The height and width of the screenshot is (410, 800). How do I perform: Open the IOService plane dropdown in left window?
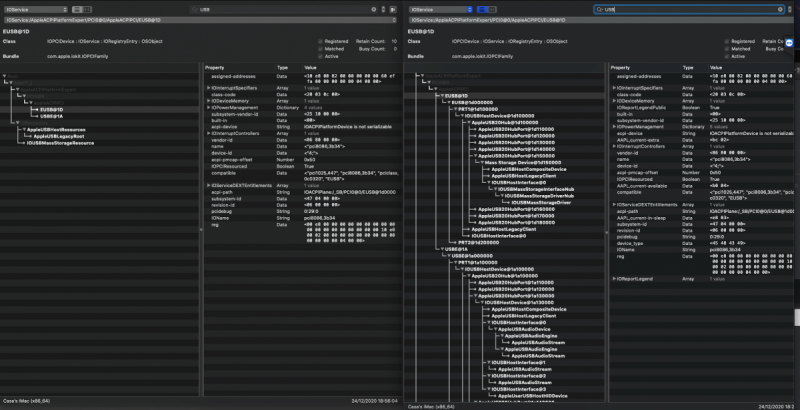[x=36, y=9]
